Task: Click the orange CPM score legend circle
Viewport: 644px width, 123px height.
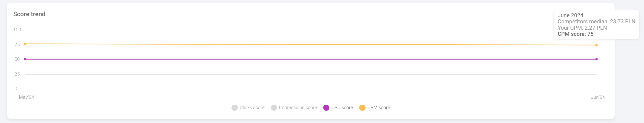Action: pos(362,108)
